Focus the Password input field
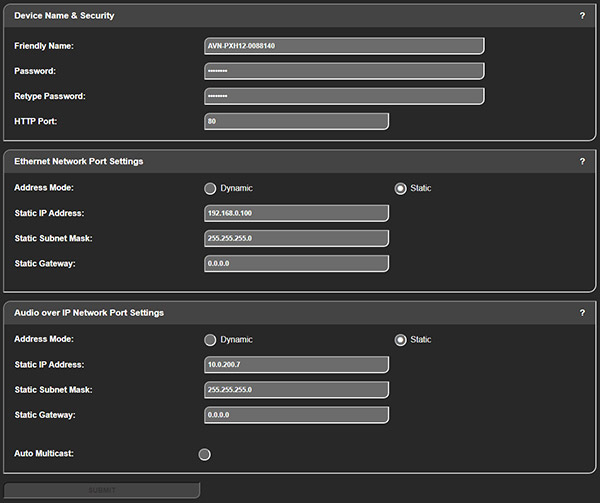This screenshot has height=503, width=600. pyautogui.click(x=344, y=71)
